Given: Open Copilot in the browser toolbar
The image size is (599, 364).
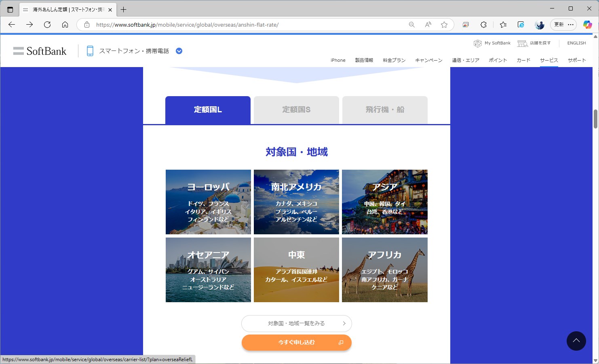Looking at the screenshot, I should click(x=587, y=25).
